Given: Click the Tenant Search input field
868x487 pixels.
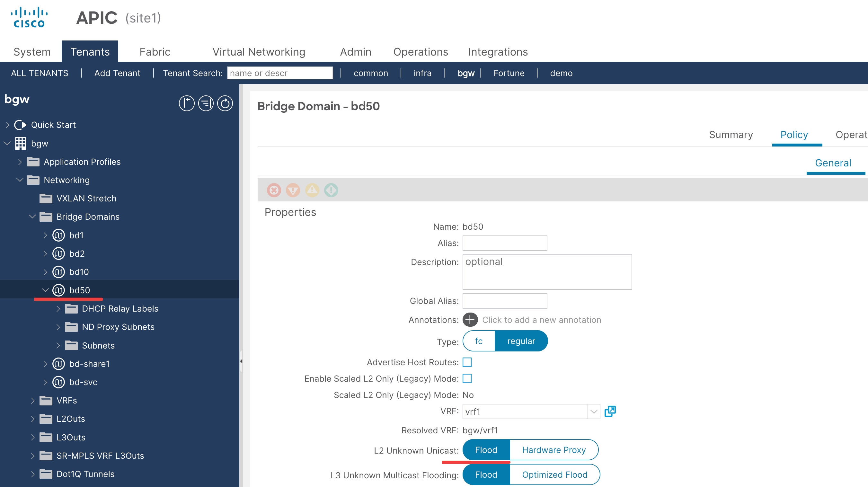Looking at the screenshot, I should pos(280,73).
